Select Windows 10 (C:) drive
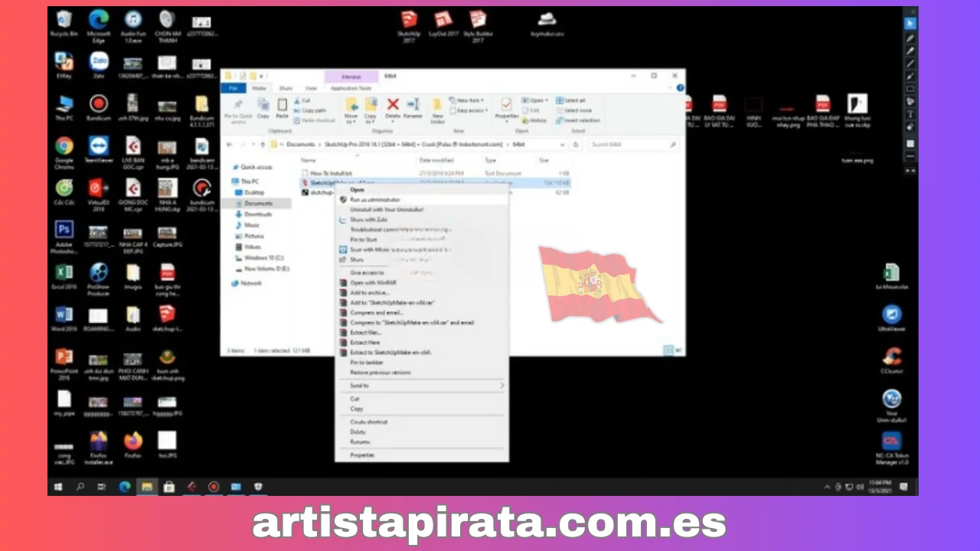 coord(259,258)
